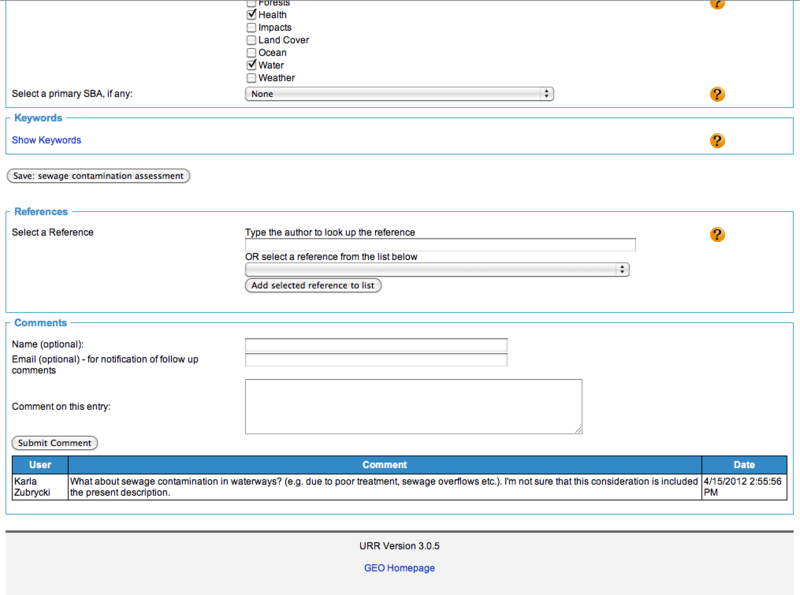Image resolution: width=800 pixels, height=595 pixels.
Task: Open the GEO Homepage link
Action: coord(399,568)
